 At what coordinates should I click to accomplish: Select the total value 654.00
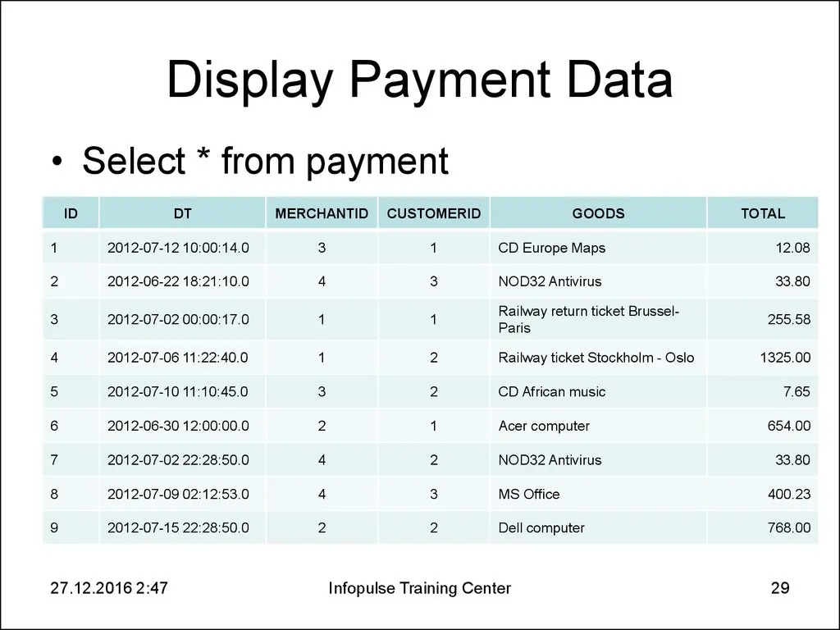tap(789, 426)
